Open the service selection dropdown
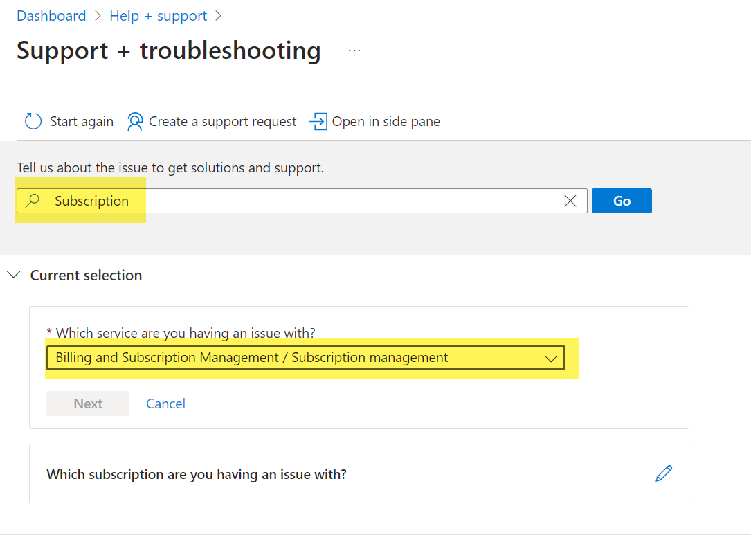751x560 pixels. point(305,358)
